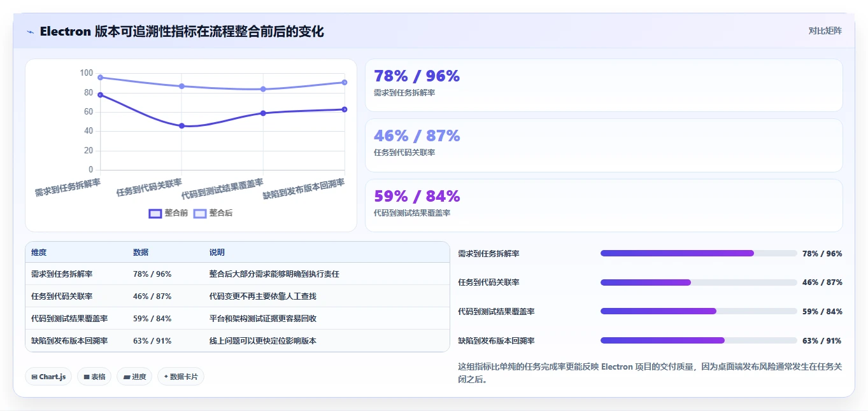Click x-axis label 需求到任务拆解率 in chart
This screenshot has height=411, width=868.
(x=68, y=187)
